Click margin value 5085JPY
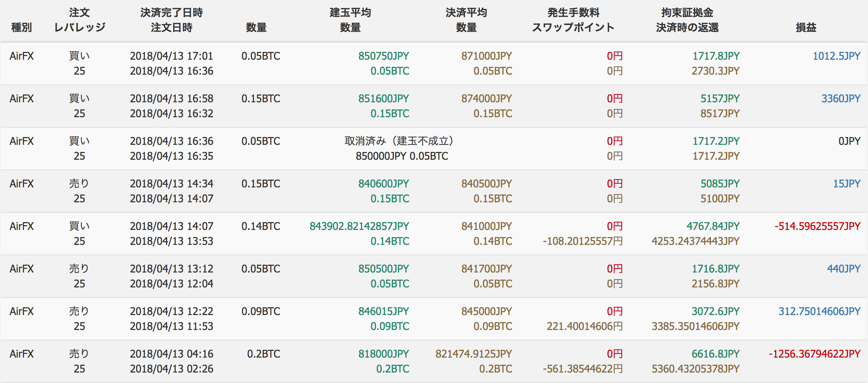The height and width of the screenshot is (383, 868). 720,184
